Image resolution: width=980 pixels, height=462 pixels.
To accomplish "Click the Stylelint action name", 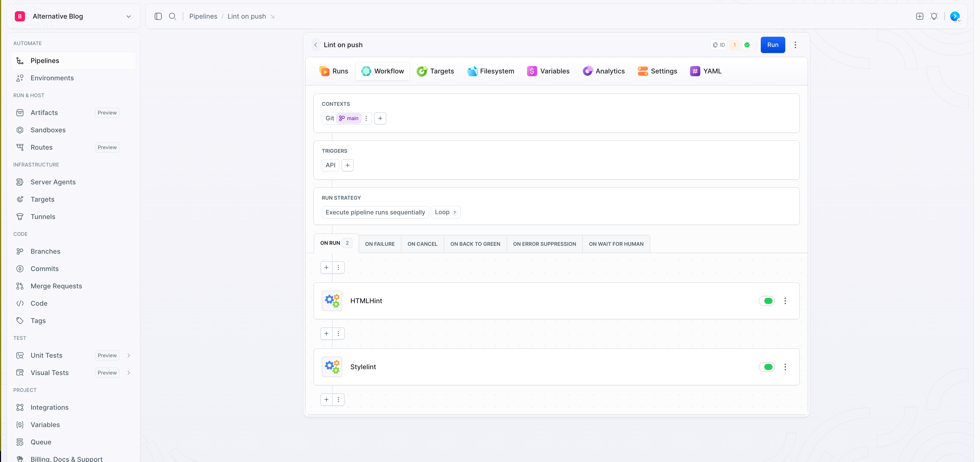I will [363, 367].
